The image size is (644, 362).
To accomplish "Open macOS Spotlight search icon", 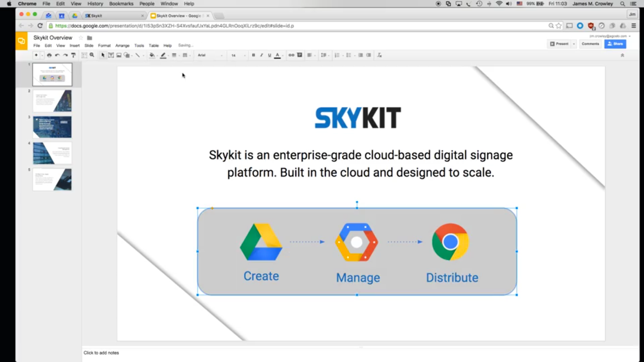I will click(x=622, y=4).
